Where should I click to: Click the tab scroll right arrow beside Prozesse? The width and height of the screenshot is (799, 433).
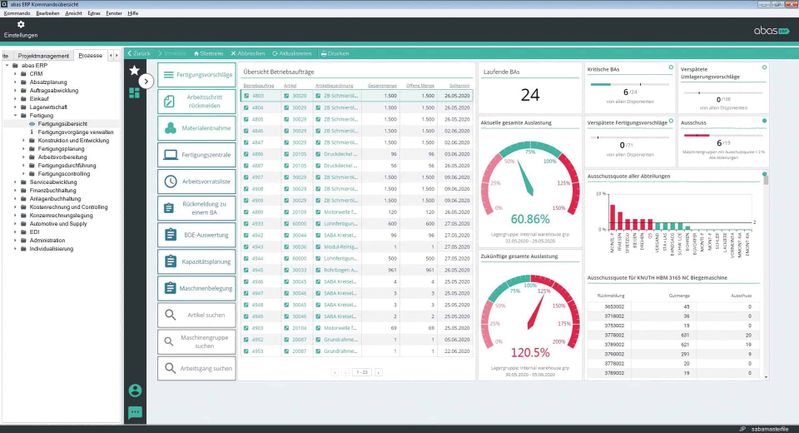[x=117, y=55]
